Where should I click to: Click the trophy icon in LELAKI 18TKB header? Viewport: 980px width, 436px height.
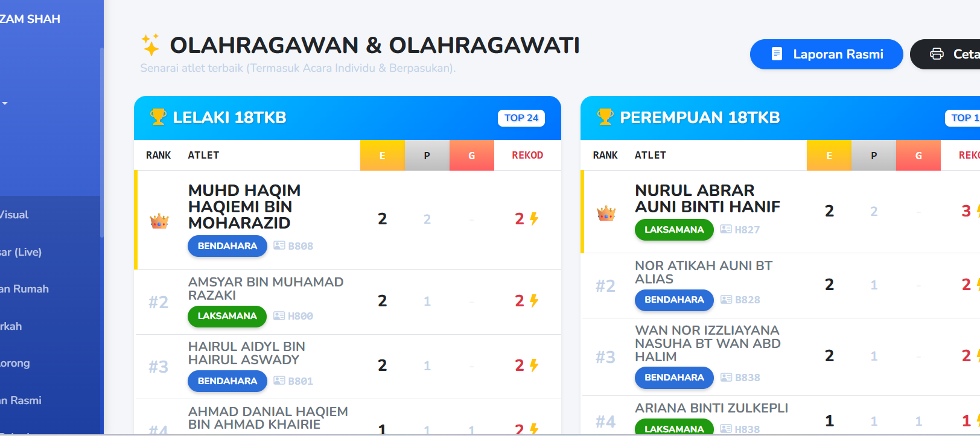(x=158, y=116)
